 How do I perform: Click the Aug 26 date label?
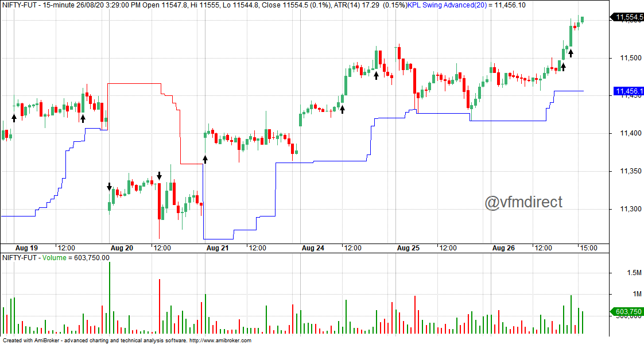[x=503, y=248]
